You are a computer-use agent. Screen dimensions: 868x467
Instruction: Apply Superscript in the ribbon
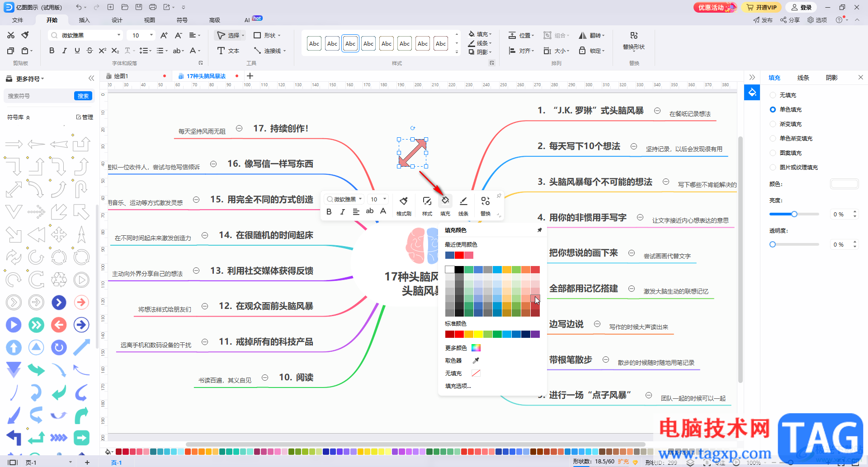coord(102,51)
